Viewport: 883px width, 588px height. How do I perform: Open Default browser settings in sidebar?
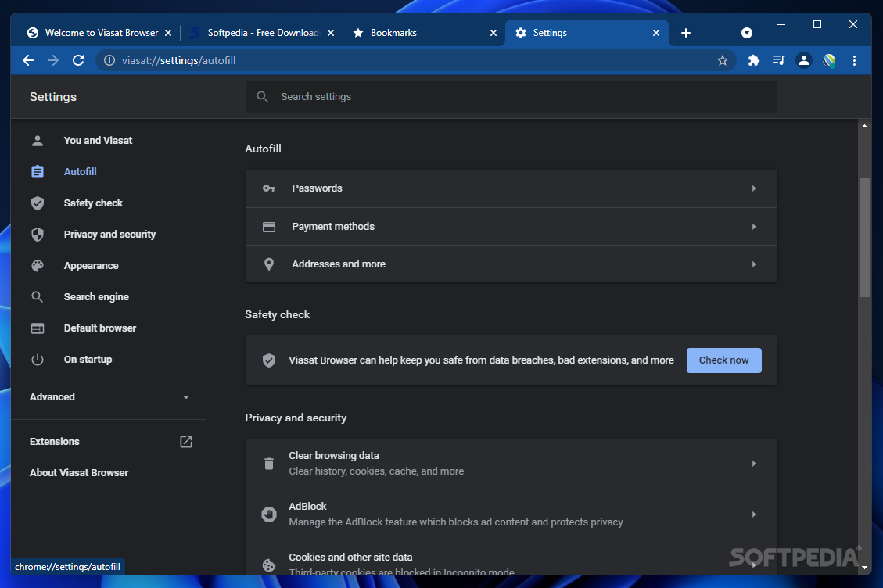pyautogui.click(x=99, y=328)
